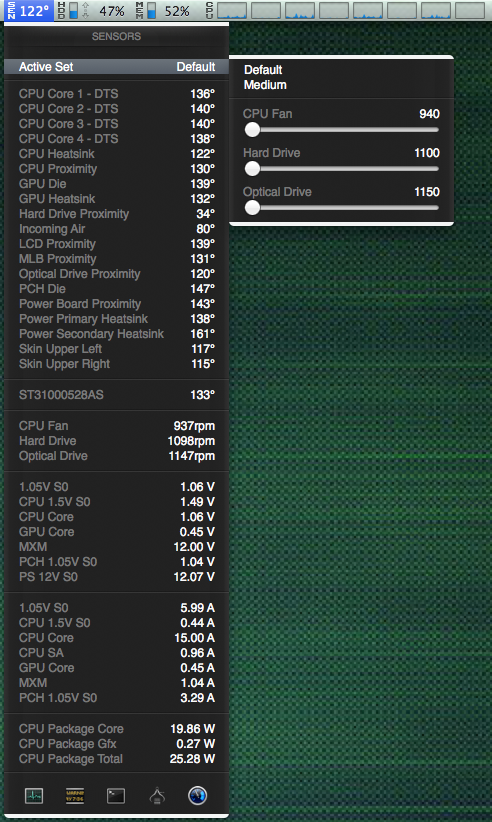
Task: Select the GPU Die sensor row
Action: tap(116, 184)
